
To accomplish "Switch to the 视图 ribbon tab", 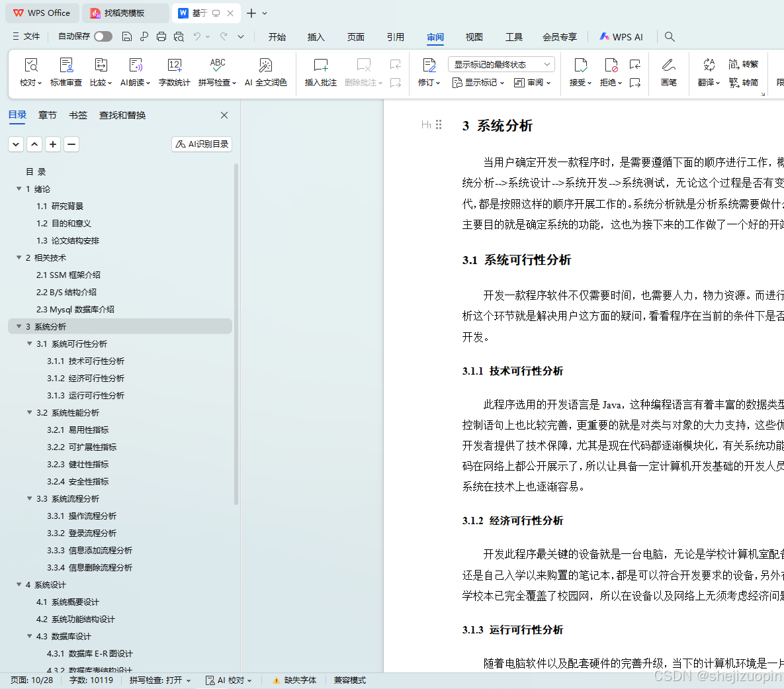I will pos(474,37).
